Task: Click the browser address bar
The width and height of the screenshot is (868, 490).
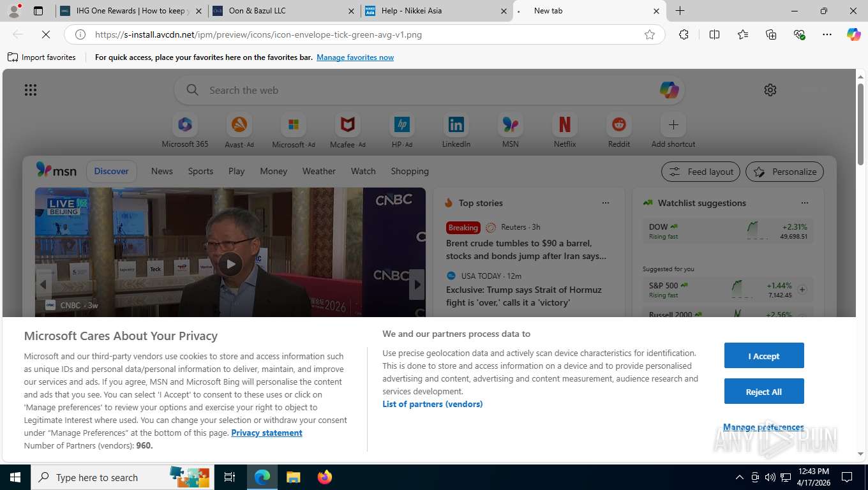Action: tap(364, 34)
